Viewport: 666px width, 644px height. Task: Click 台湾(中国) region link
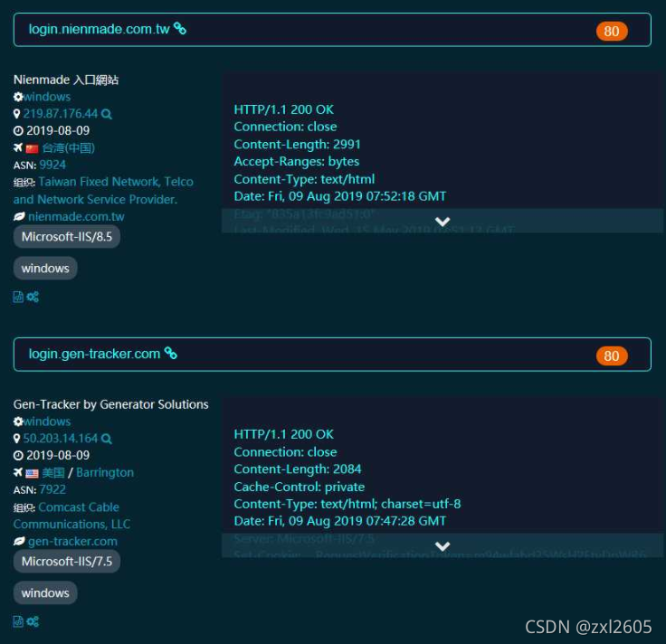(x=69, y=147)
